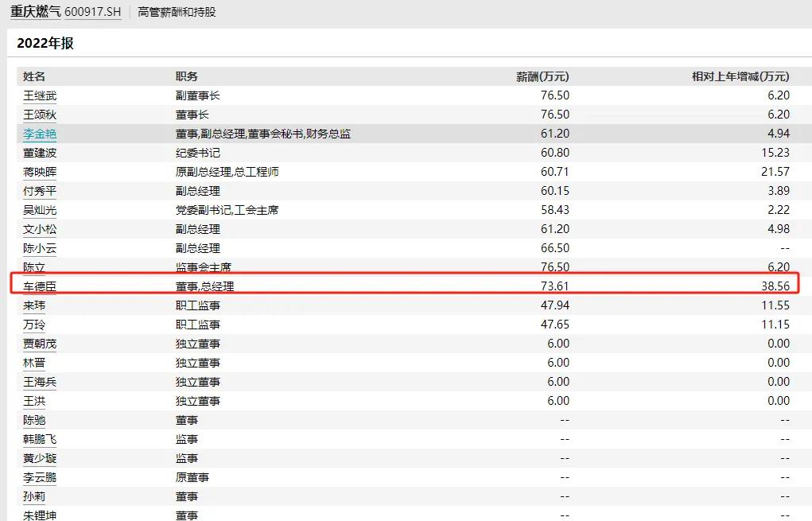Open executive profile 陈小云

[40, 249]
